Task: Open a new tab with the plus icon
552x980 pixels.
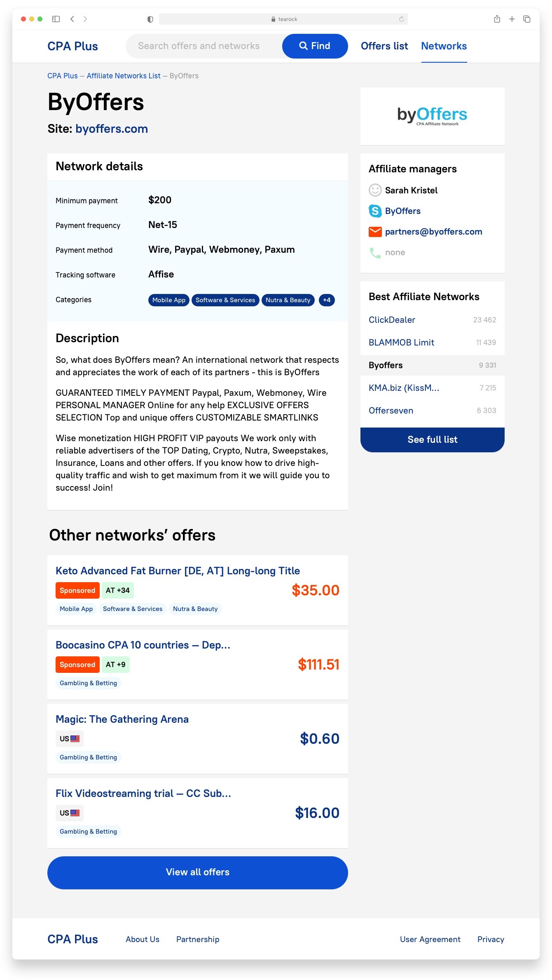Action: pyautogui.click(x=512, y=19)
